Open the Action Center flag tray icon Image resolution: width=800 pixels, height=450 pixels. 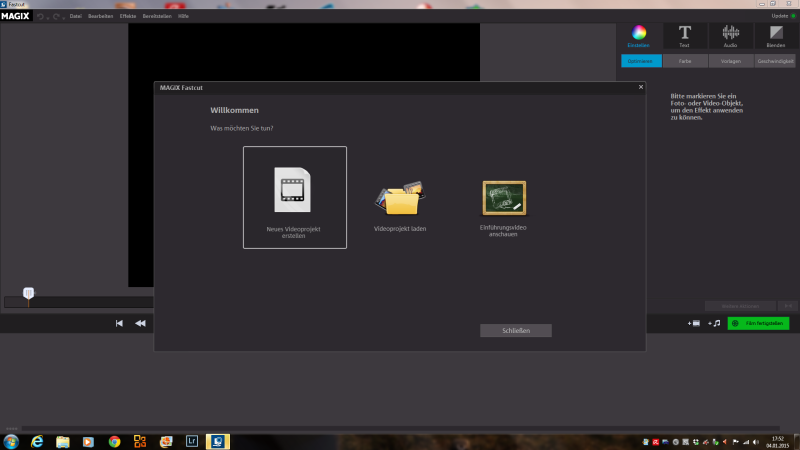(x=736, y=442)
